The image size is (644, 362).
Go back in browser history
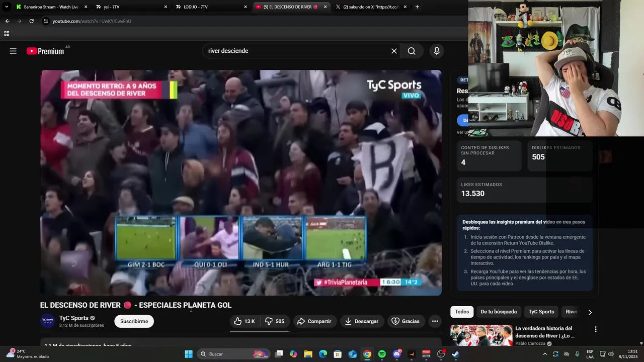pyautogui.click(x=7, y=21)
